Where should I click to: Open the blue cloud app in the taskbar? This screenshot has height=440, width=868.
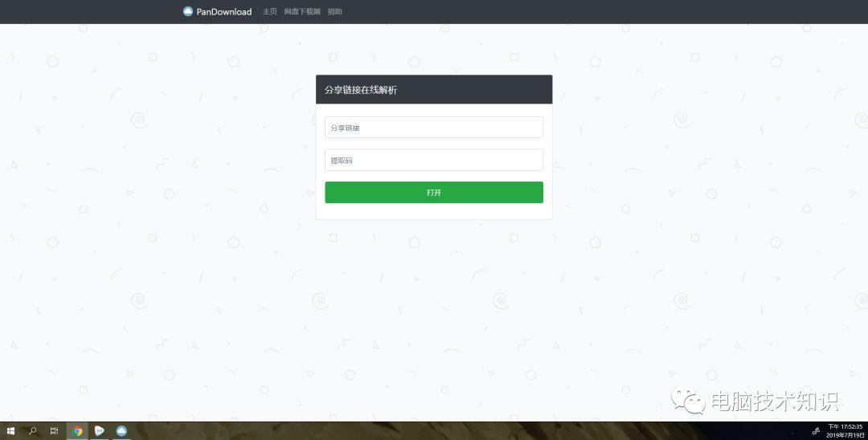(x=121, y=431)
